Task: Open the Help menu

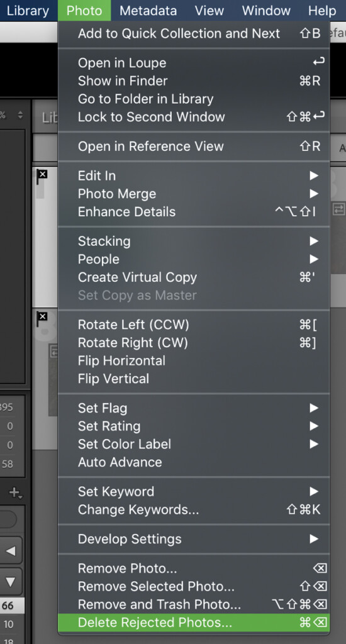Action: click(x=322, y=11)
